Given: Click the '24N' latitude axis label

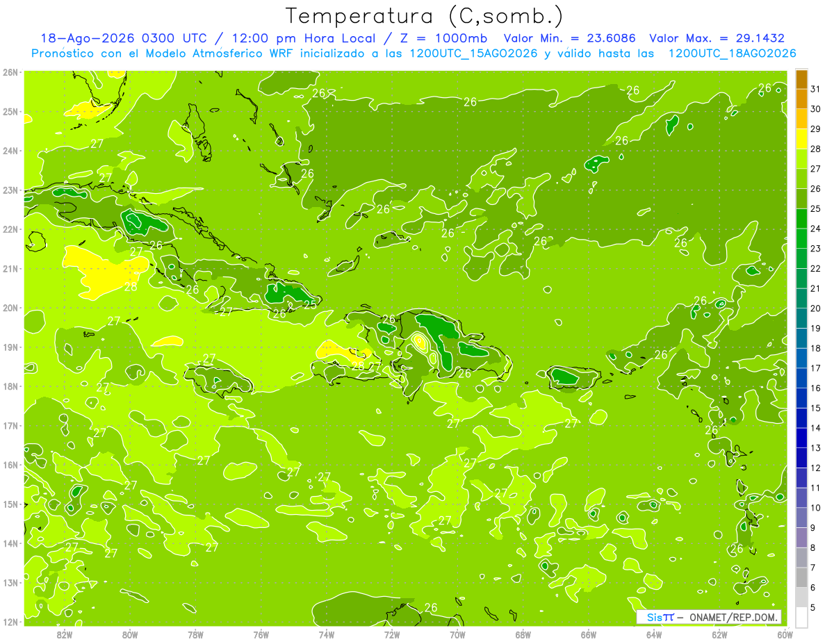Looking at the screenshot, I should point(10,151).
